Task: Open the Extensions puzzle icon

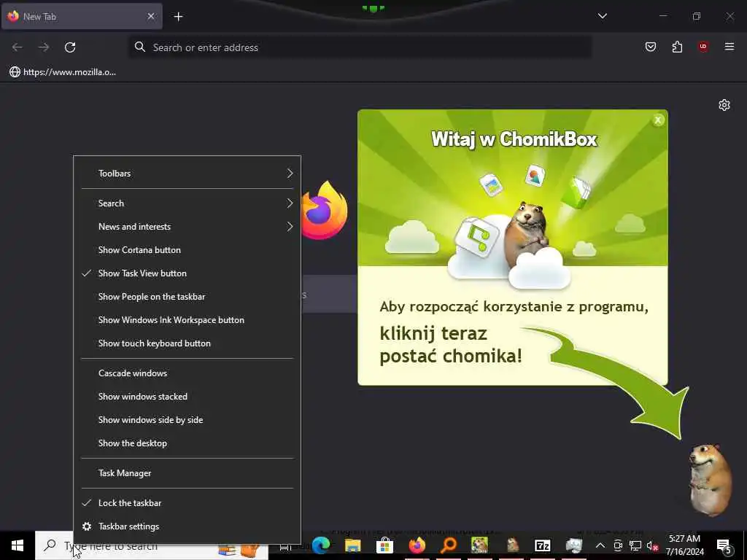Action: (x=677, y=47)
